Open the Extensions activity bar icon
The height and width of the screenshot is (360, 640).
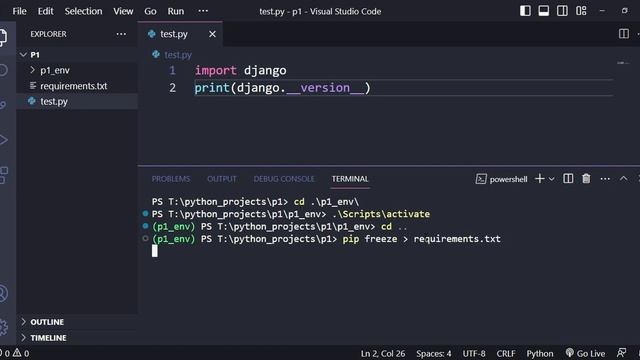[3, 175]
